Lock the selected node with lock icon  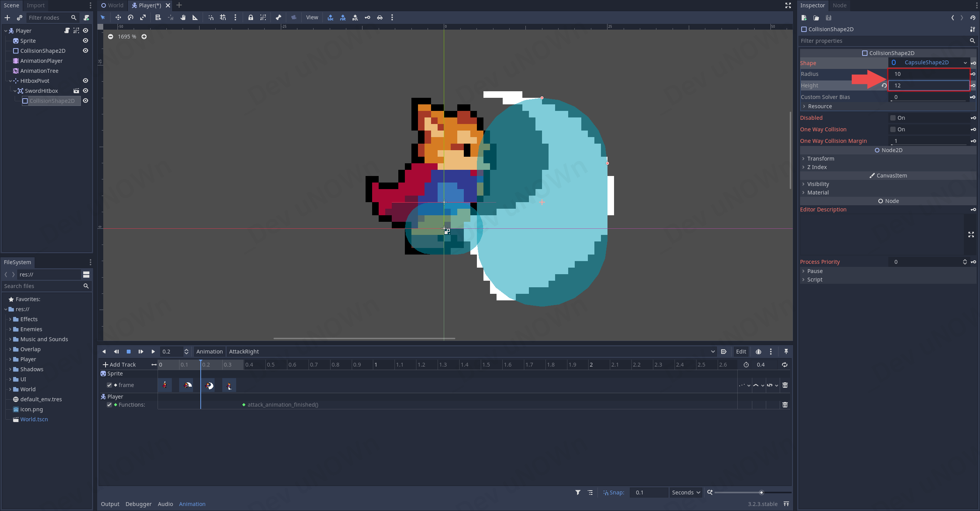250,17
